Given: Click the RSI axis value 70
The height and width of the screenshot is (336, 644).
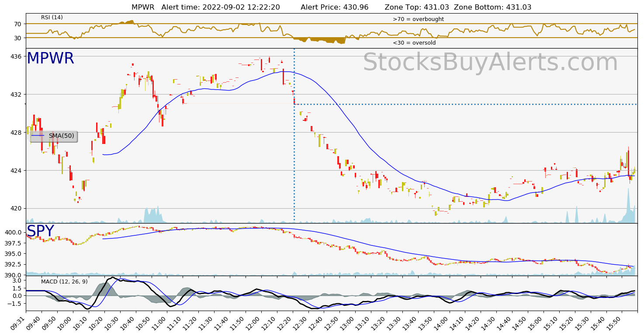Looking at the screenshot, I should coord(18,24).
